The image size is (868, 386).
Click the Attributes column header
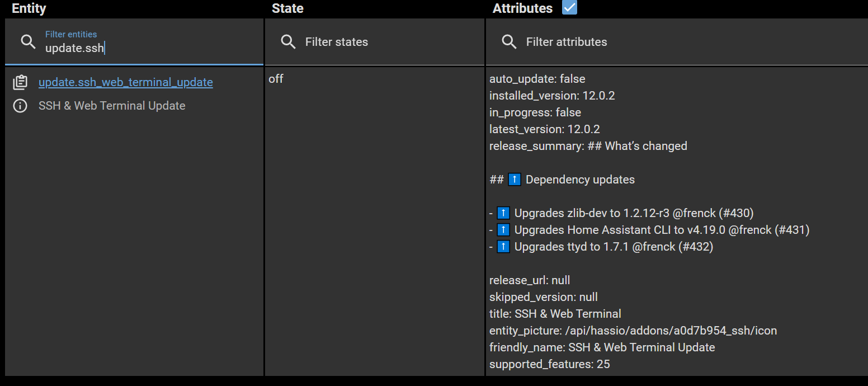click(x=522, y=8)
